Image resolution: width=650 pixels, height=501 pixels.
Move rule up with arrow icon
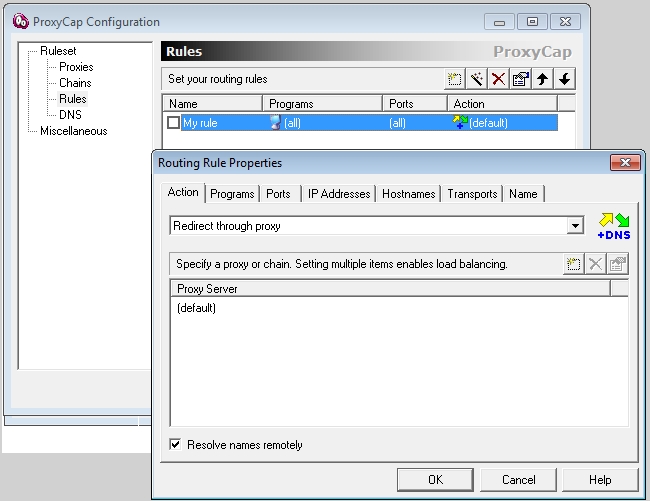pos(543,79)
